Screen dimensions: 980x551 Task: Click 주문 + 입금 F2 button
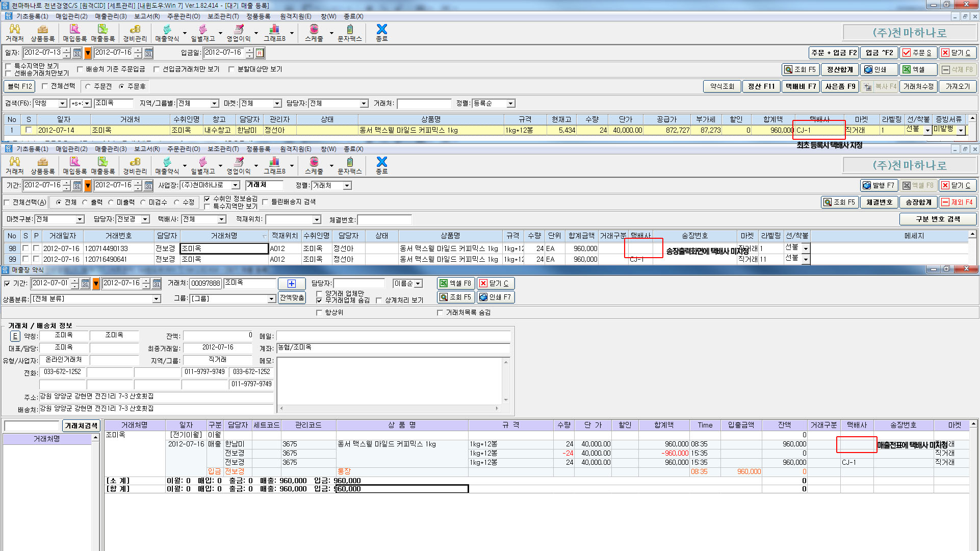tap(834, 53)
